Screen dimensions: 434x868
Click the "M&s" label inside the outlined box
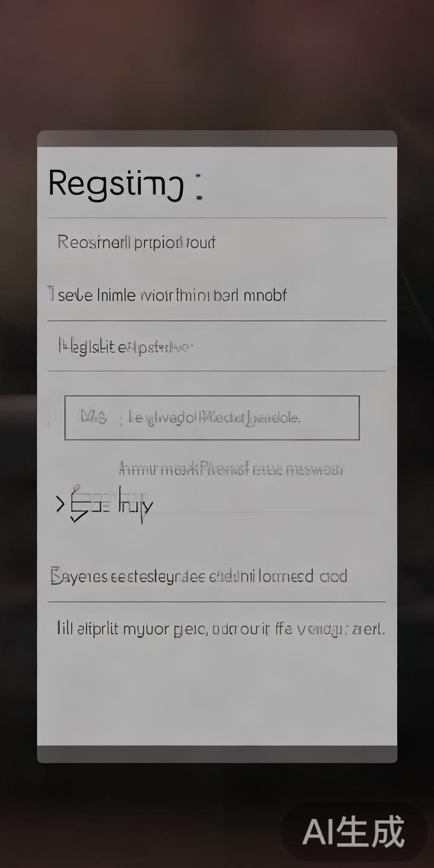coord(94,417)
